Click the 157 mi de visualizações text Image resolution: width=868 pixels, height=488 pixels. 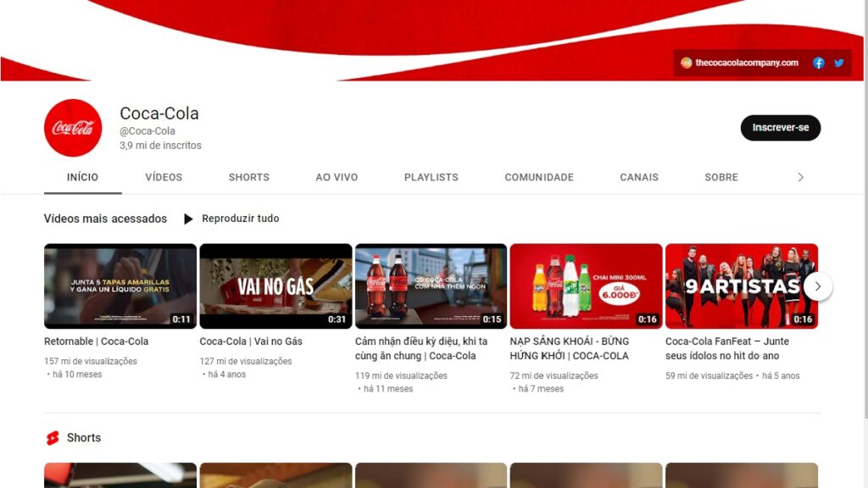pyautogui.click(x=91, y=361)
